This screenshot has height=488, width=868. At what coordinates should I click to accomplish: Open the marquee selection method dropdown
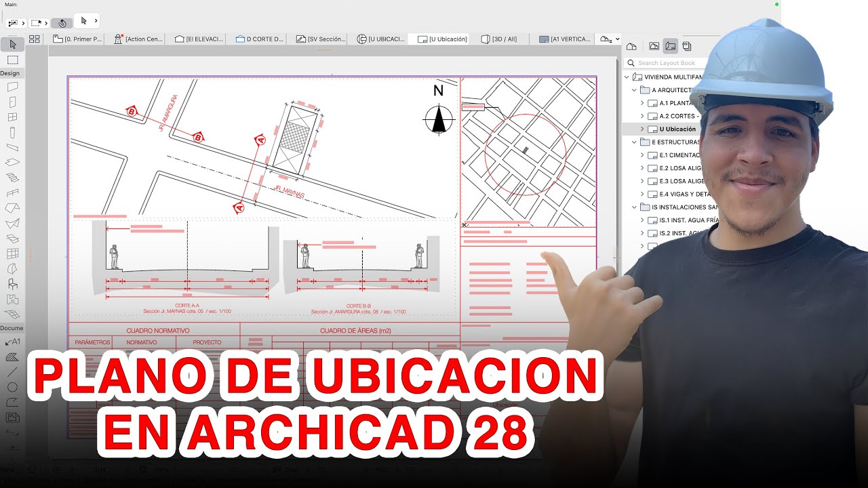coord(39,23)
